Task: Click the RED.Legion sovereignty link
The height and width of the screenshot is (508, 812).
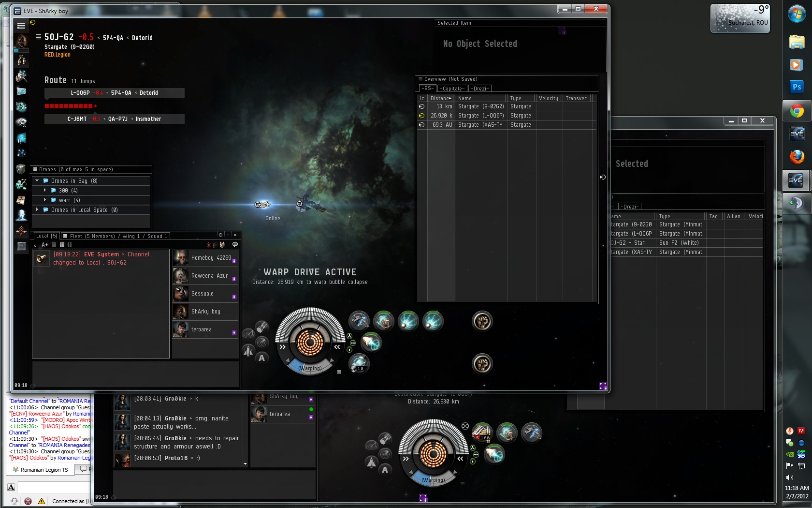Action: point(58,55)
